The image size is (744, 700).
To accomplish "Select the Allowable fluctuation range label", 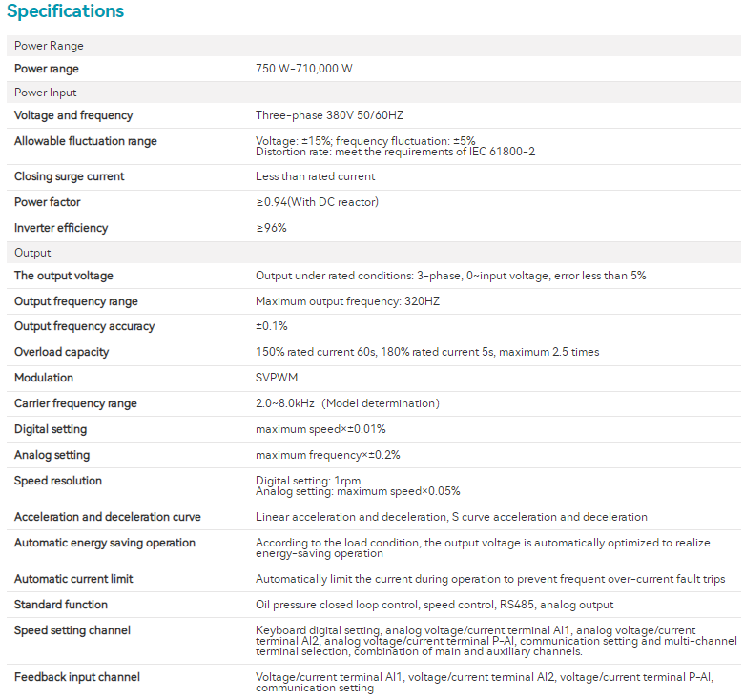I will click(86, 141).
